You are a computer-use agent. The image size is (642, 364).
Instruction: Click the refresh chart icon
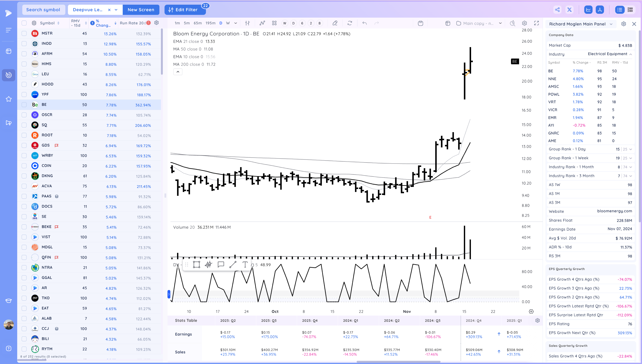350,23
